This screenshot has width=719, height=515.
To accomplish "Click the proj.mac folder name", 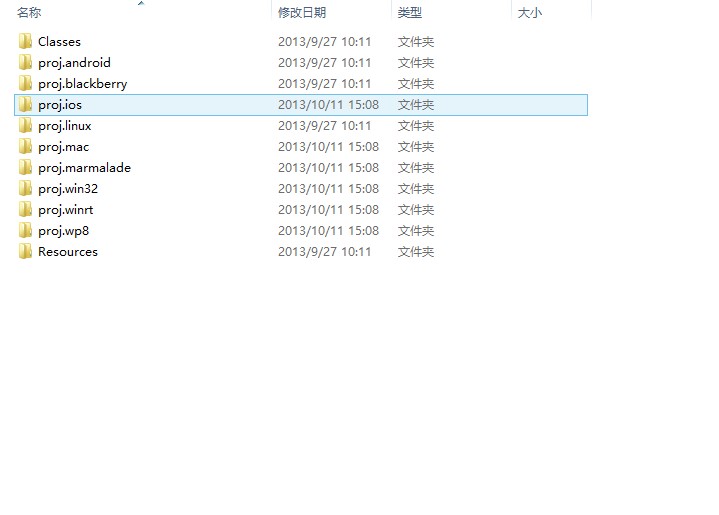I will coord(64,147).
